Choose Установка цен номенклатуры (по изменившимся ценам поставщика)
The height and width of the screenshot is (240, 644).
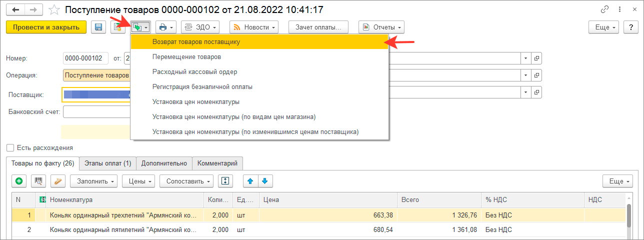coord(259,132)
